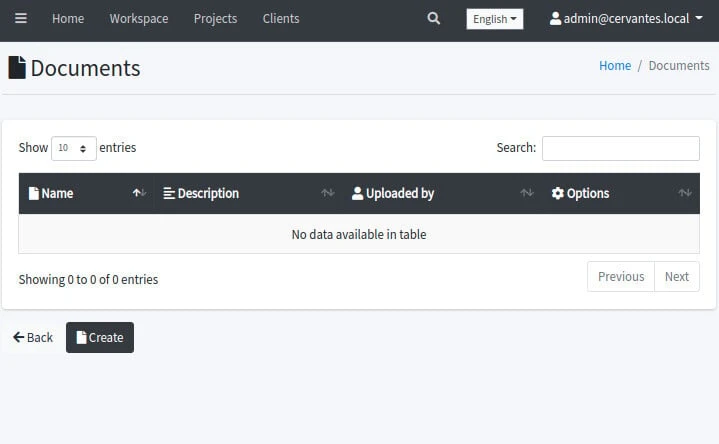The width and height of the screenshot is (719, 444).
Task: Focus the table Search input field
Action: 620,148
